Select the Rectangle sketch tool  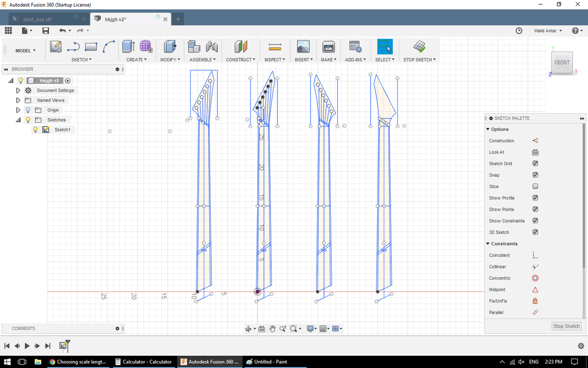pos(91,47)
